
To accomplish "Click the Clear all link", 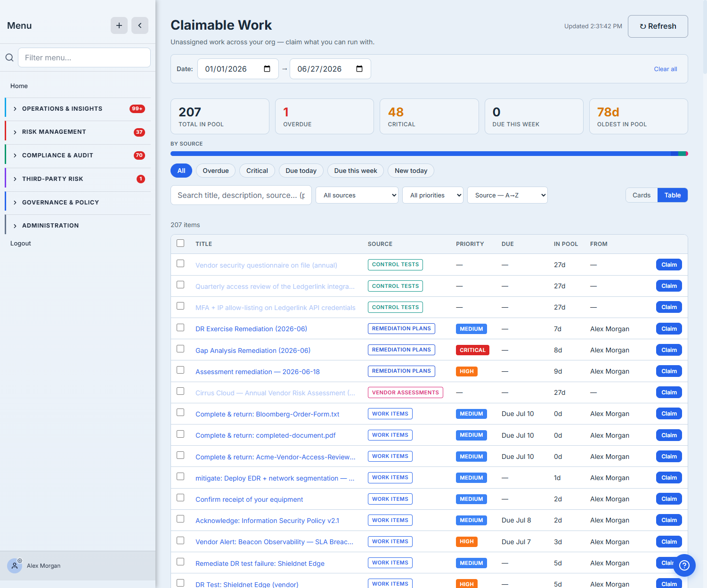I will (x=666, y=69).
